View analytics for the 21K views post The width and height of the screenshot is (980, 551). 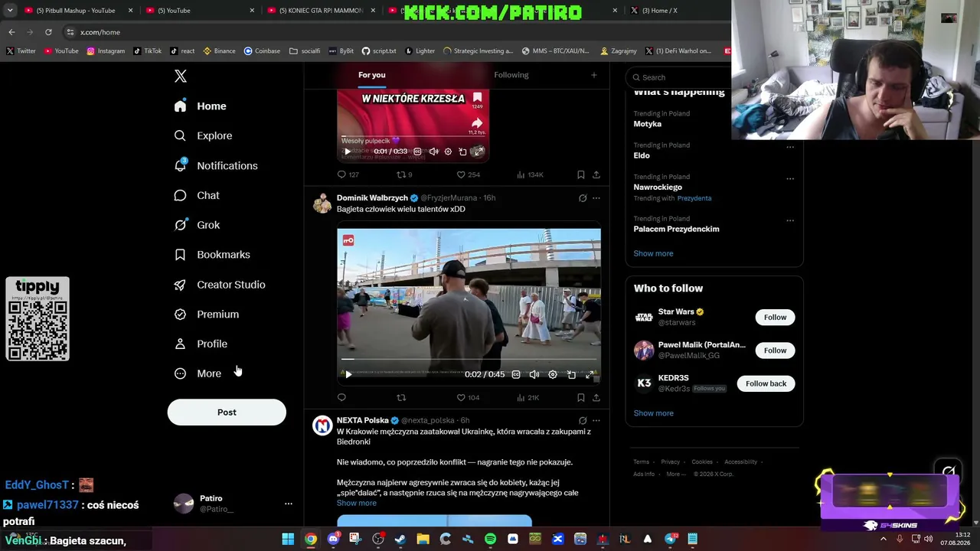click(528, 397)
